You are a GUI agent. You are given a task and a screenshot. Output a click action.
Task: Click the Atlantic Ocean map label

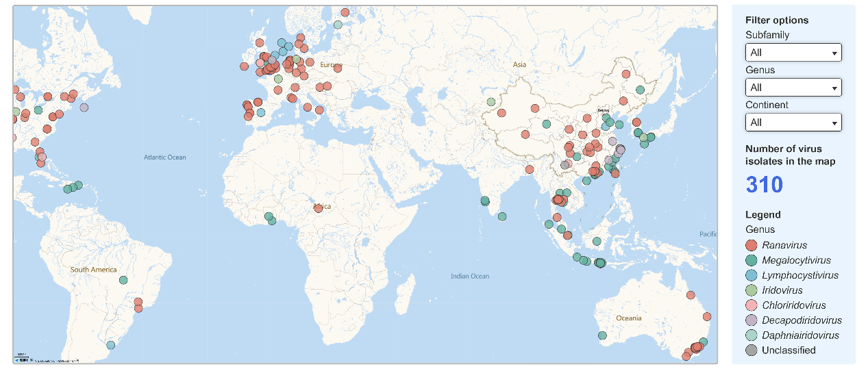(x=164, y=157)
